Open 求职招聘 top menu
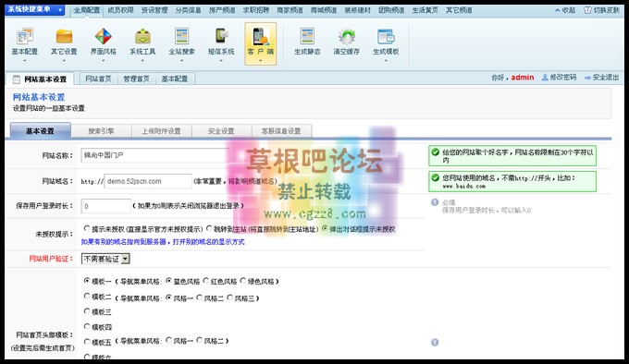The image size is (629, 364). tap(256, 10)
